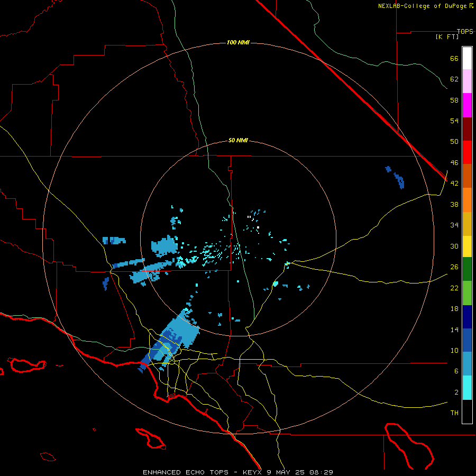Click the light green legend swatch
The width and height of the screenshot is (476, 476).
[x=467, y=293]
